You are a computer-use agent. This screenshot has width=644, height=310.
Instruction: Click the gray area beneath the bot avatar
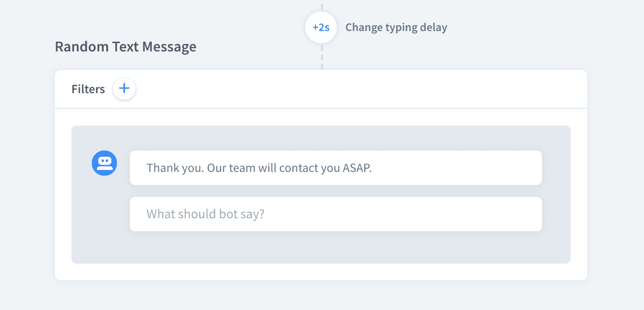click(104, 213)
